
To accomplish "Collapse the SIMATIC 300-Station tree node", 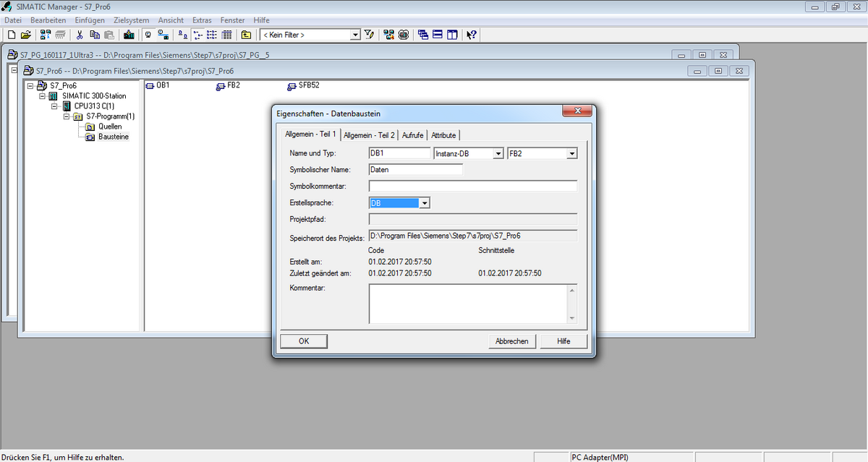I will (42, 96).
